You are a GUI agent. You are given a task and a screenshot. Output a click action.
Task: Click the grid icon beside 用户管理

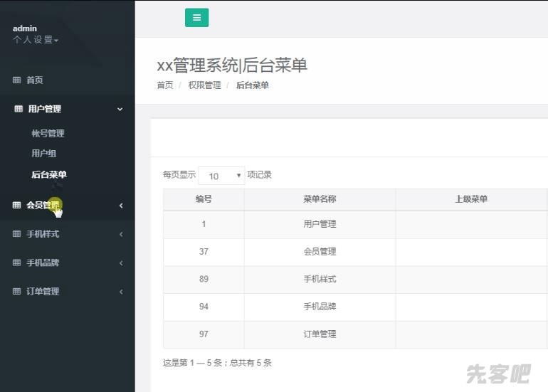point(19,109)
